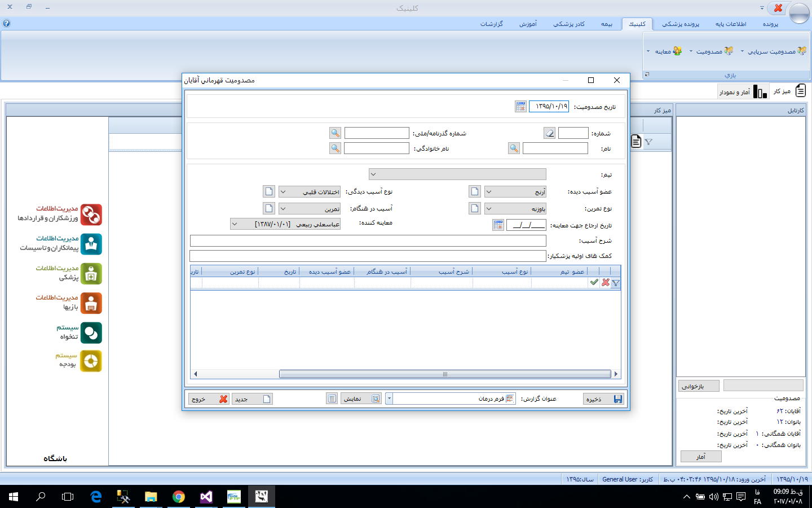Click document icon beside عضو آسیب دیده

click(475, 192)
